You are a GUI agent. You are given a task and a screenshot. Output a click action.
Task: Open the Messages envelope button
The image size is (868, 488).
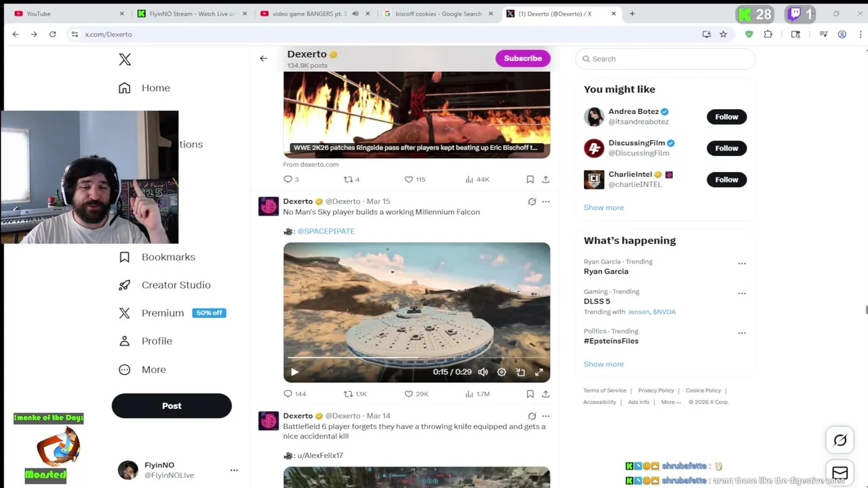[x=840, y=473]
